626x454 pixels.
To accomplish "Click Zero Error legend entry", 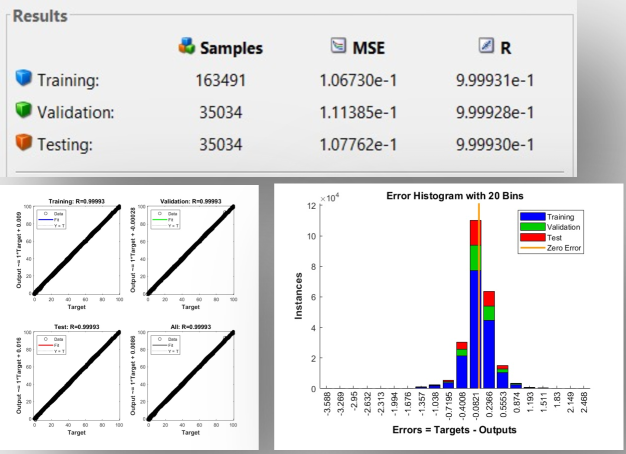I will point(551,248).
